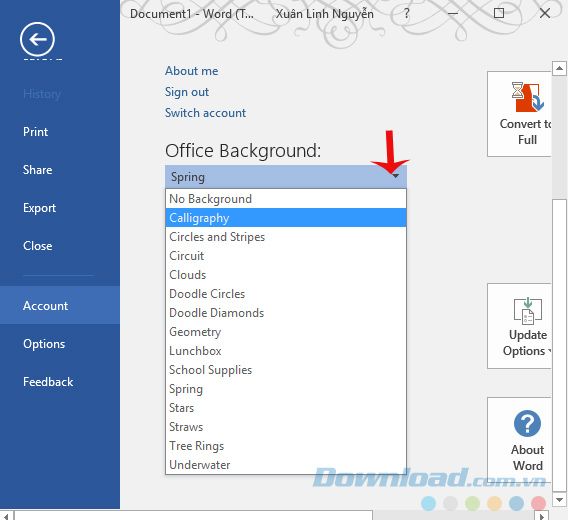Screen dimensions: 568x520
Task: Select Circuit background
Action: tap(286, 256)
